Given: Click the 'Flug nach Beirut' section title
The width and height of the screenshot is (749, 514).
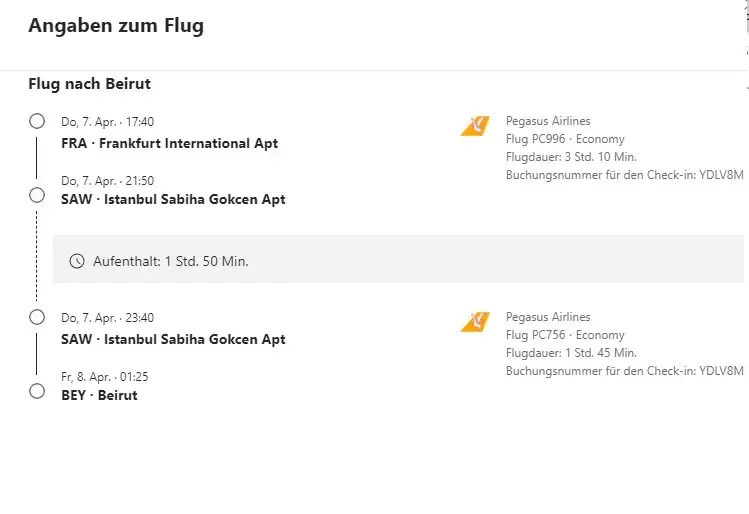Looking at the screenshot, I should (x=90, y=84).
